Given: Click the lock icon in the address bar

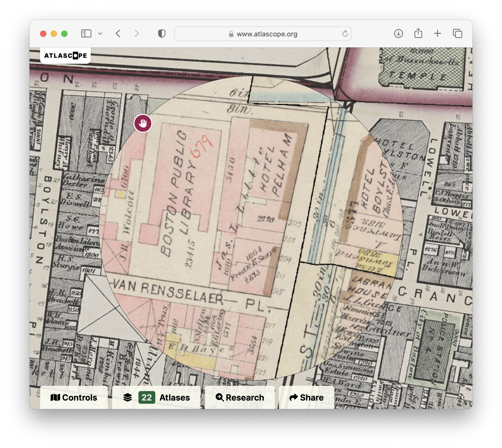Looking at the screenshot, I should [x=231, y=34].
